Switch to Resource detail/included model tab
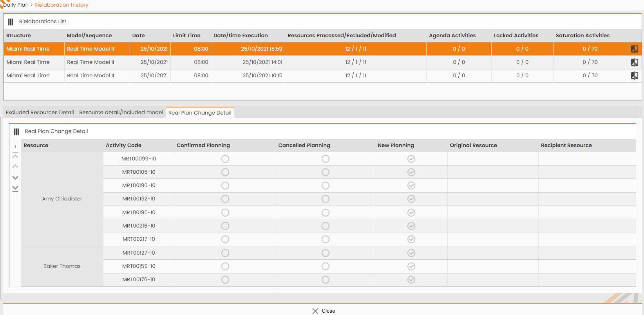644x315 pixels. point(121,113)
